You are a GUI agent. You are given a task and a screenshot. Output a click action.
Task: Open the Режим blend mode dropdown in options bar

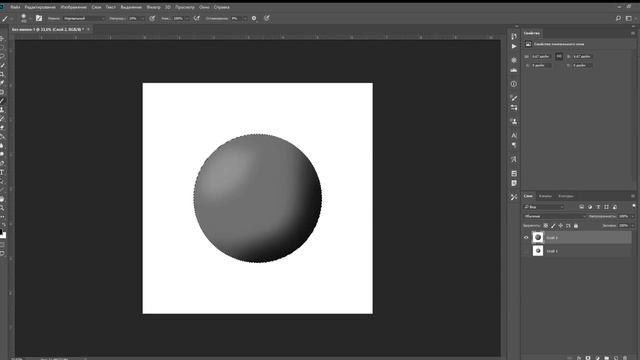click(84, 18)
